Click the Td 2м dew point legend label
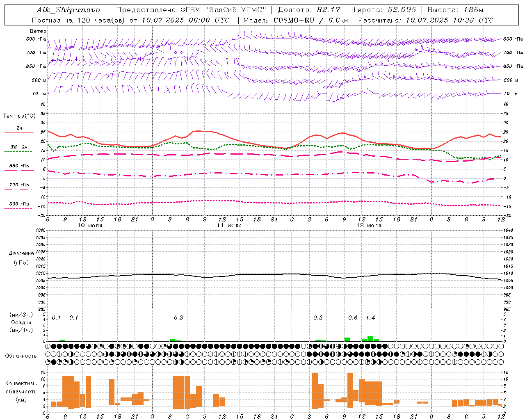525x420 pixels. [19, 147]
